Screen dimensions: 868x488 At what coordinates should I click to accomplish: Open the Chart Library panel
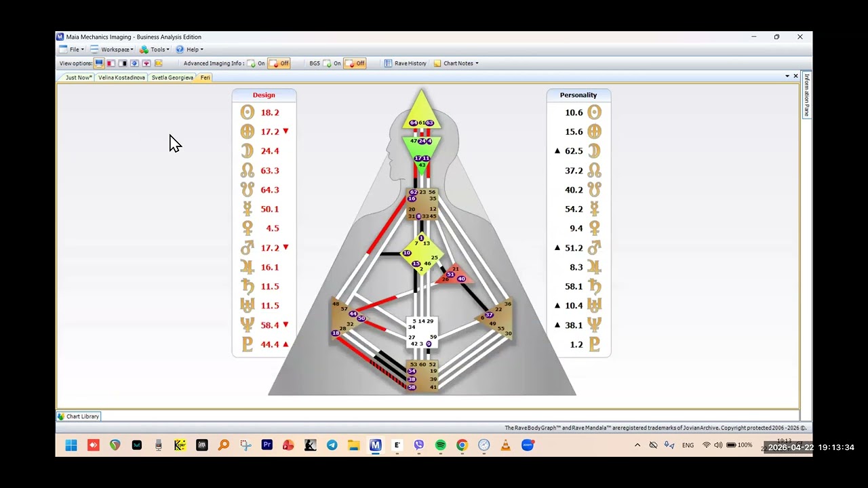tap(79, 416)
